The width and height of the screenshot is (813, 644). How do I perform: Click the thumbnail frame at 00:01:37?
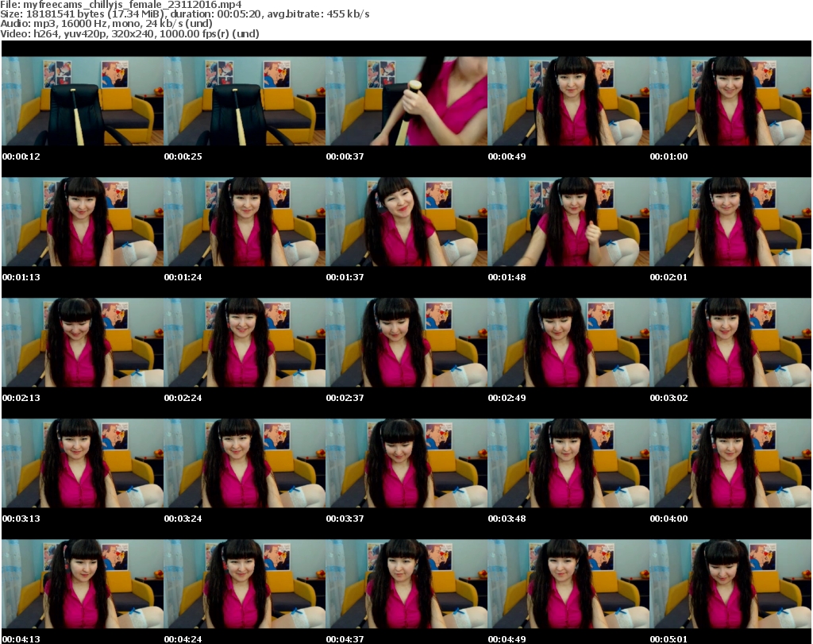coord(406,222)
